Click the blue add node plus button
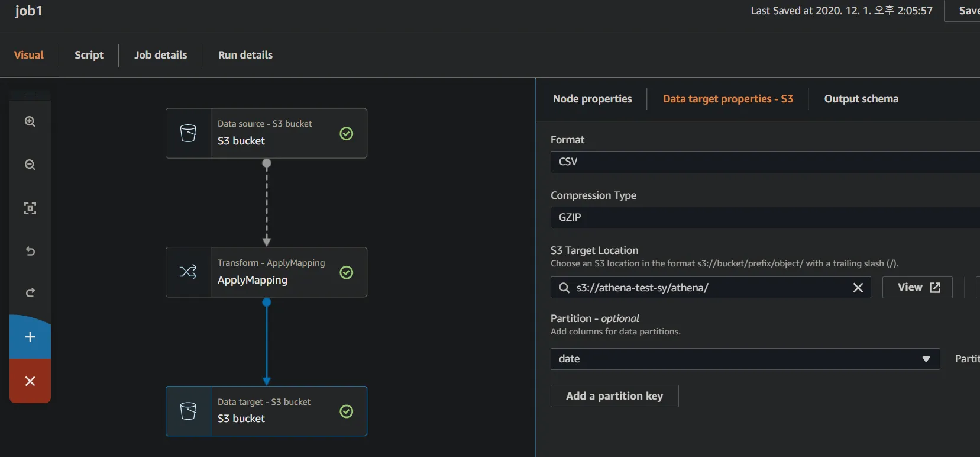This screenshot has height=457, width=980. (30, 337)
